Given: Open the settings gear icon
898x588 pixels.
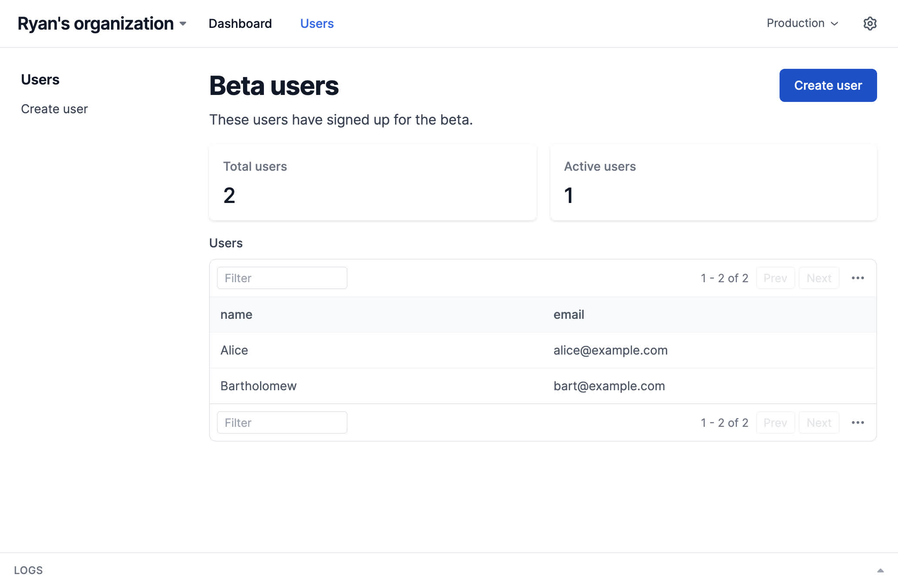Looking at the screenshot, I should pos(870,24).
